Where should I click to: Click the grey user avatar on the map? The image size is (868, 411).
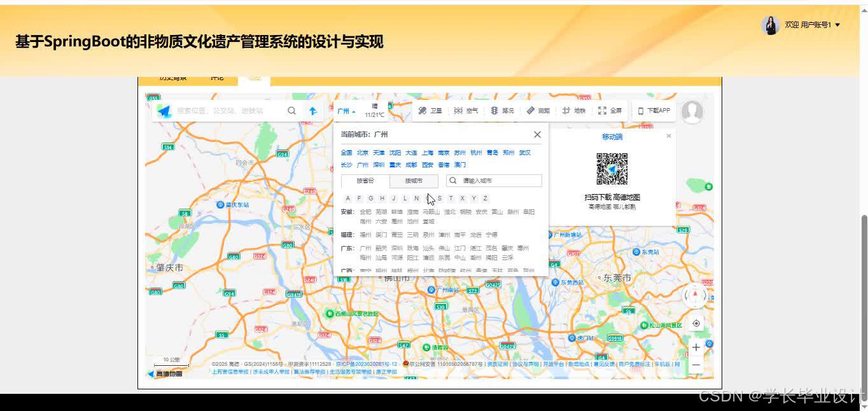click(x=692, y=112)
